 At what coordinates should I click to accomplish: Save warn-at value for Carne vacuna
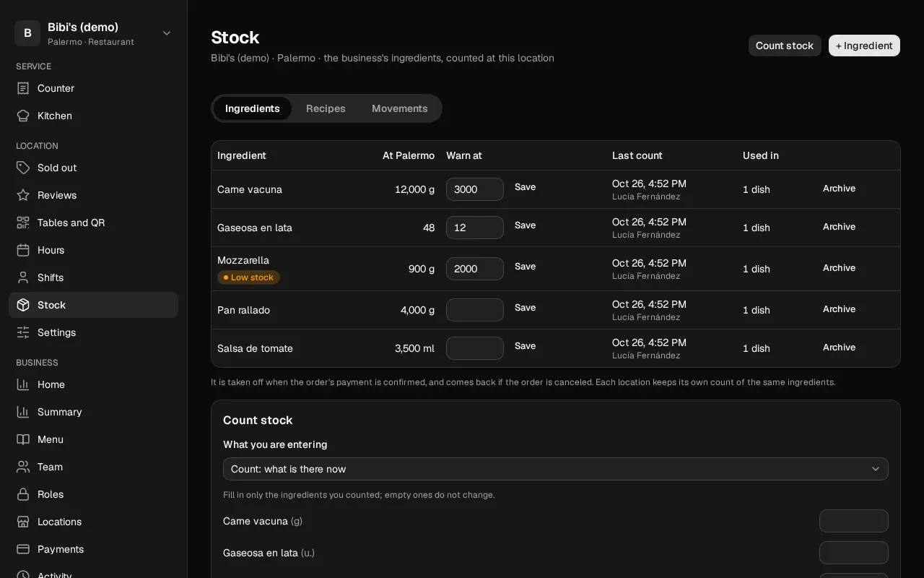525,187
